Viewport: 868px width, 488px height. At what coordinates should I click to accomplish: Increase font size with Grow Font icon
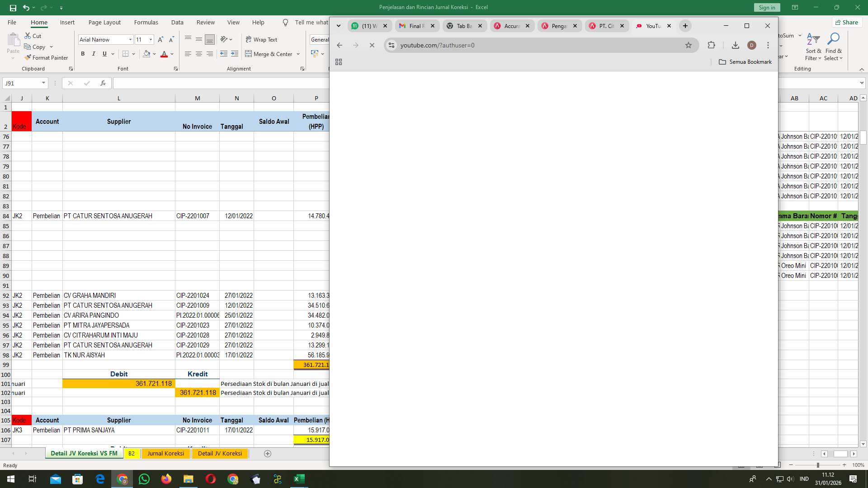click(x=160, y=39)
